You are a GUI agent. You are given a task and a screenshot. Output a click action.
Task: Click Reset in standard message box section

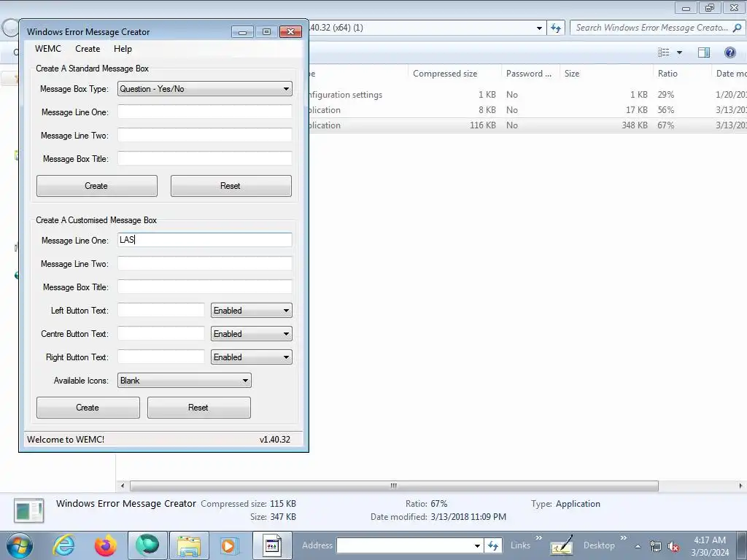coord(231,186)
